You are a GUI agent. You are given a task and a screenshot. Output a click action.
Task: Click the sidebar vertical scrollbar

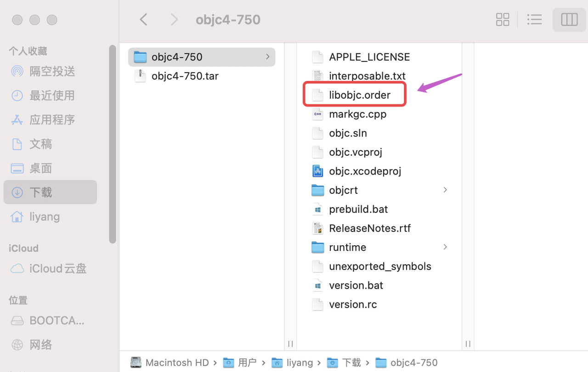[x=113, y=144]
